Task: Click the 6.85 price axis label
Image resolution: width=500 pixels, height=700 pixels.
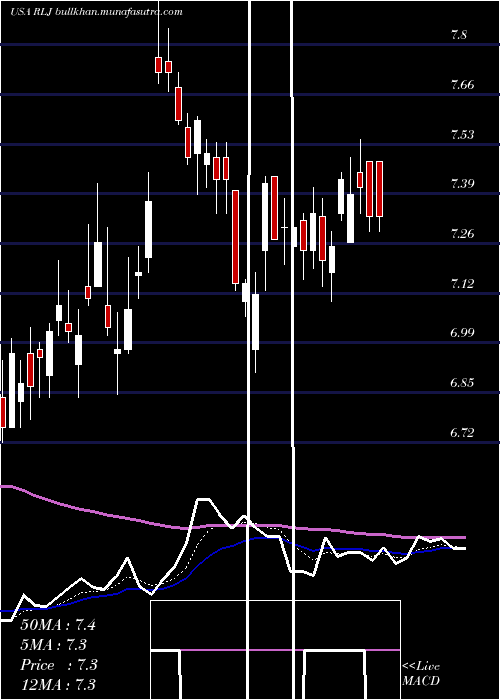Action: pyautogui.click(x=462, y=383)
